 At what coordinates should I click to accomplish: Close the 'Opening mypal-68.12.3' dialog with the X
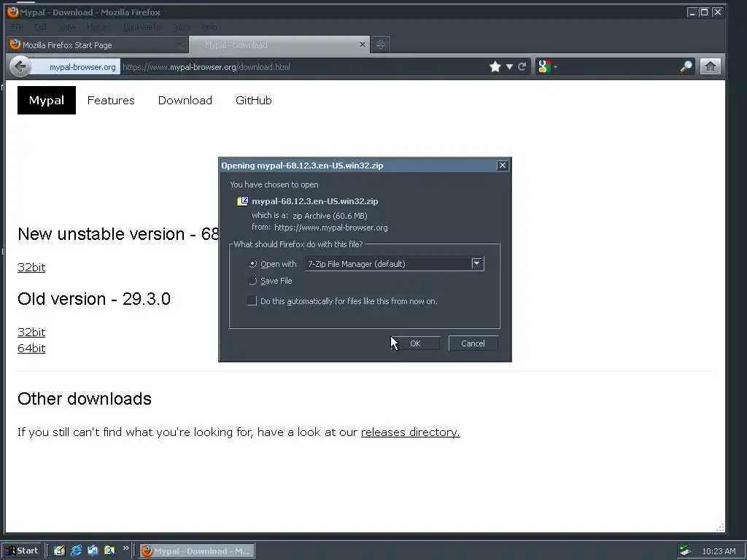502,166
